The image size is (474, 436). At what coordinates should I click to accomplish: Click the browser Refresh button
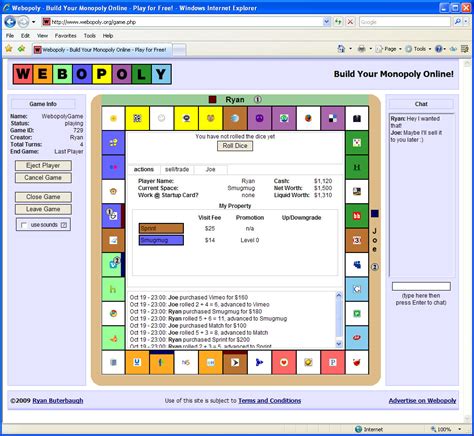point(338,22)
